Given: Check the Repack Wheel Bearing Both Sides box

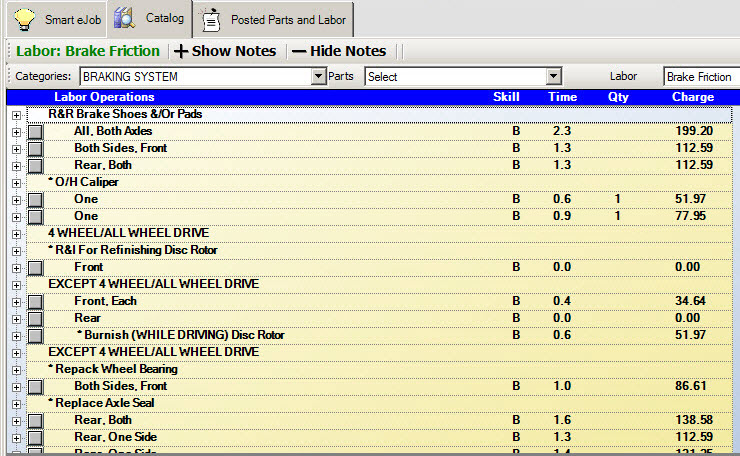Looking at the screenshot, I should [x=35, y=387].
